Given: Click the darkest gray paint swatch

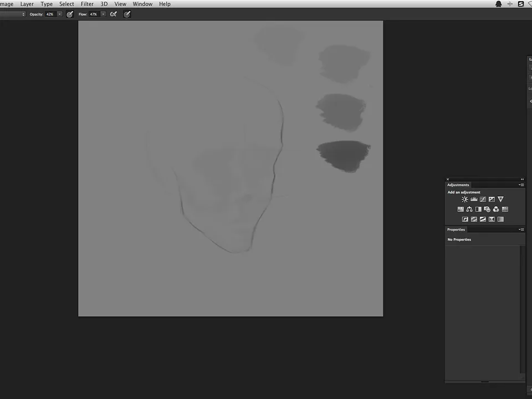Looking at the screenshot, I should pos(344,155).
